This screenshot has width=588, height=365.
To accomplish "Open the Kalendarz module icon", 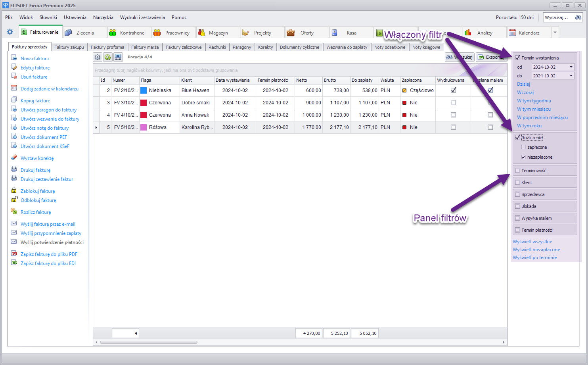I will 512,33.
